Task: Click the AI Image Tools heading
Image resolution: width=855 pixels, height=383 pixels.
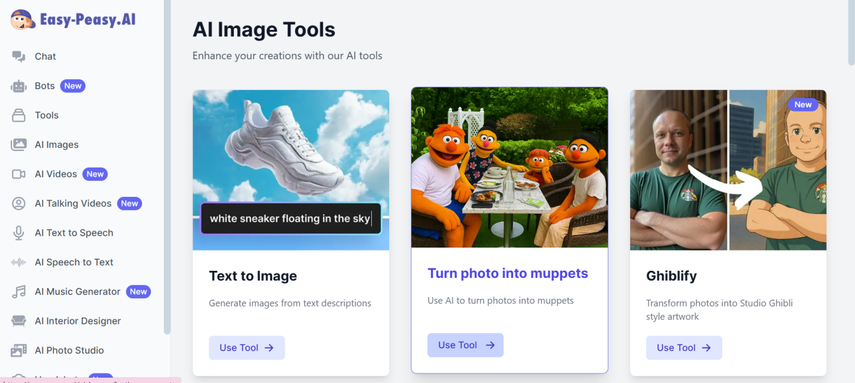Action: coord(264,30)
